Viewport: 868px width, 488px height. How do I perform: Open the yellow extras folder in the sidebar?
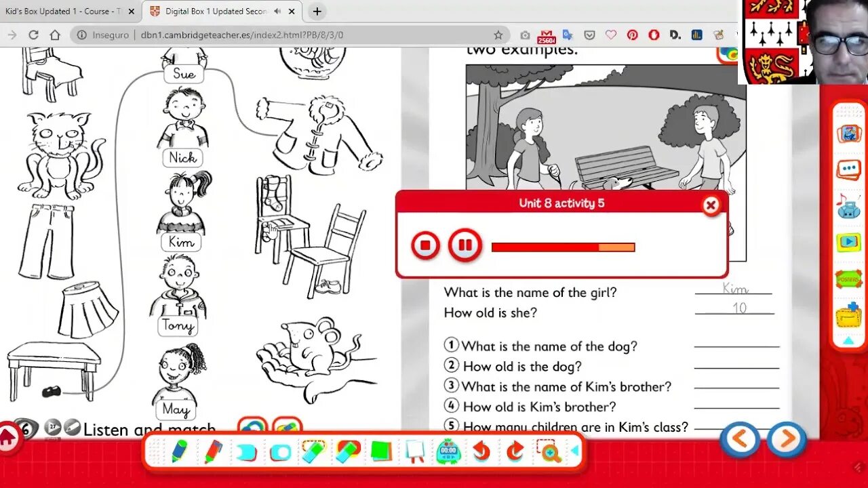(x=848, y=315)
